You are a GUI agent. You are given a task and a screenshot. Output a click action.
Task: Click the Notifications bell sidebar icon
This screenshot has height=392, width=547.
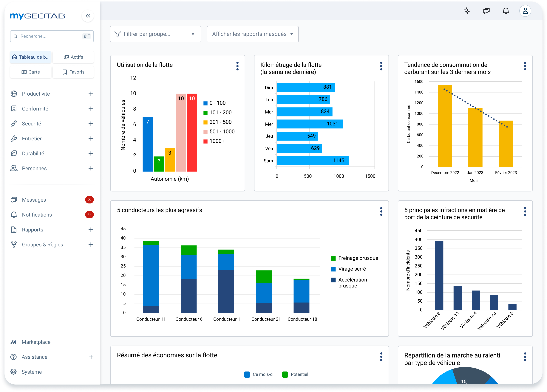point(14,215)
